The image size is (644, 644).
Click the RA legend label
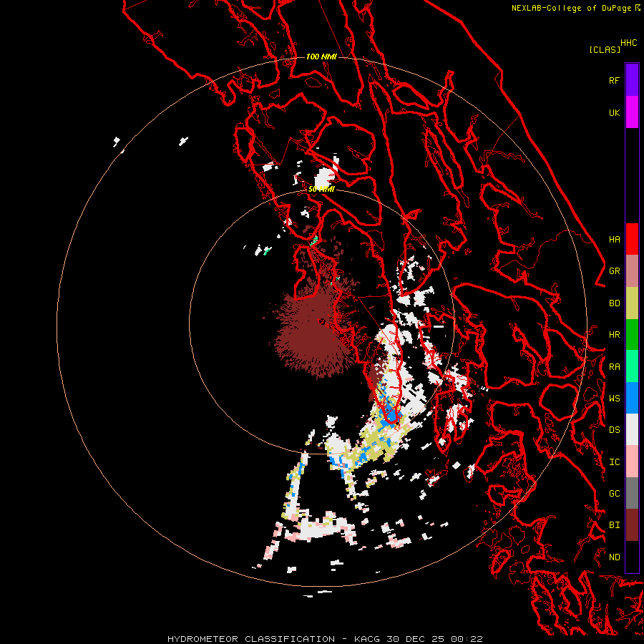click(x=614, y=367)
